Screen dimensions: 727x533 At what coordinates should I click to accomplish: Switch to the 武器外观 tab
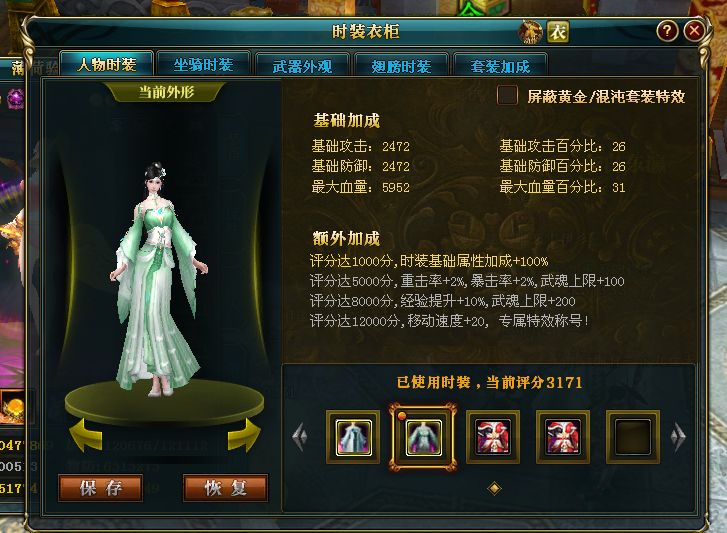tap(302, 65)
